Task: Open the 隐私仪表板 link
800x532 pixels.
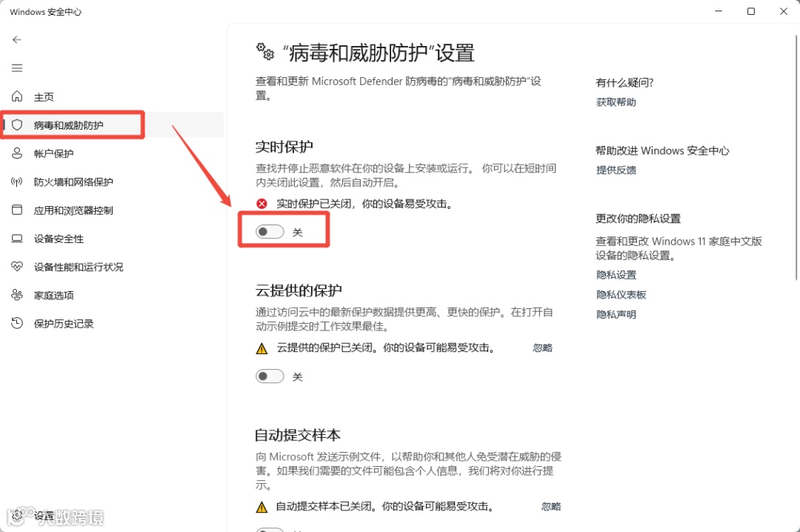Action: [621, 295]
